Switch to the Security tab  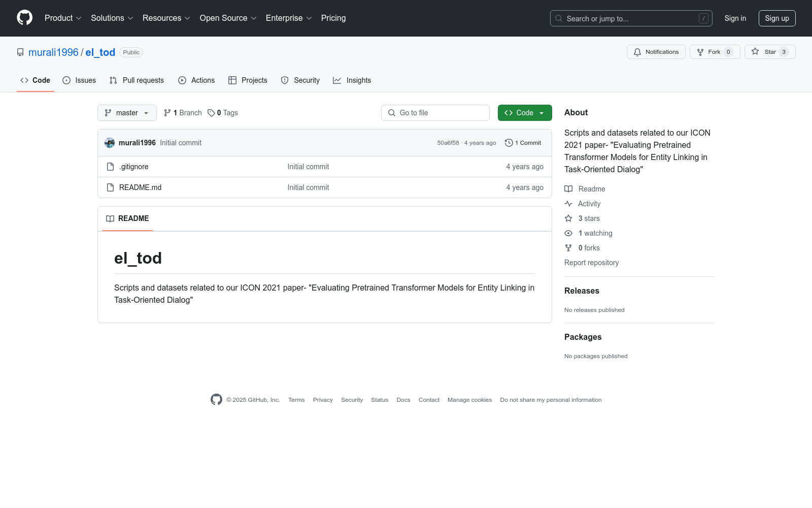300,80
